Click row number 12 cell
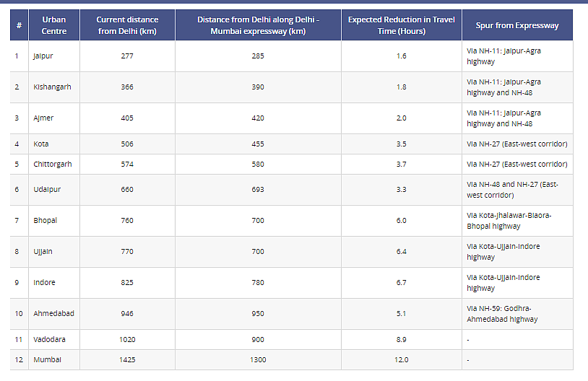This screenshot has height=381, width=588. (19, 359)
